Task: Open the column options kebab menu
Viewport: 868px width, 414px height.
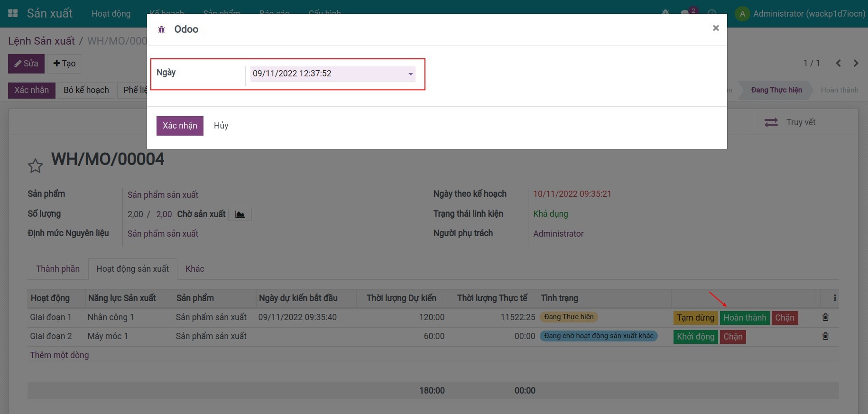Action: coord(835,298)
